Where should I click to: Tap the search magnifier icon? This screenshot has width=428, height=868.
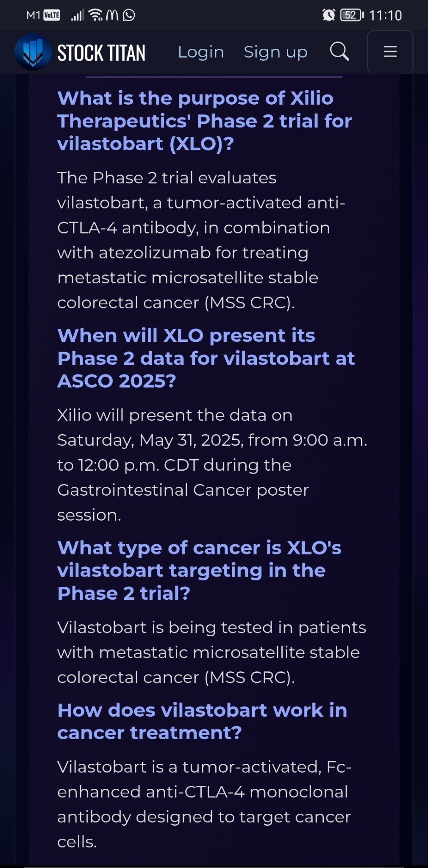tap(339, 52)
